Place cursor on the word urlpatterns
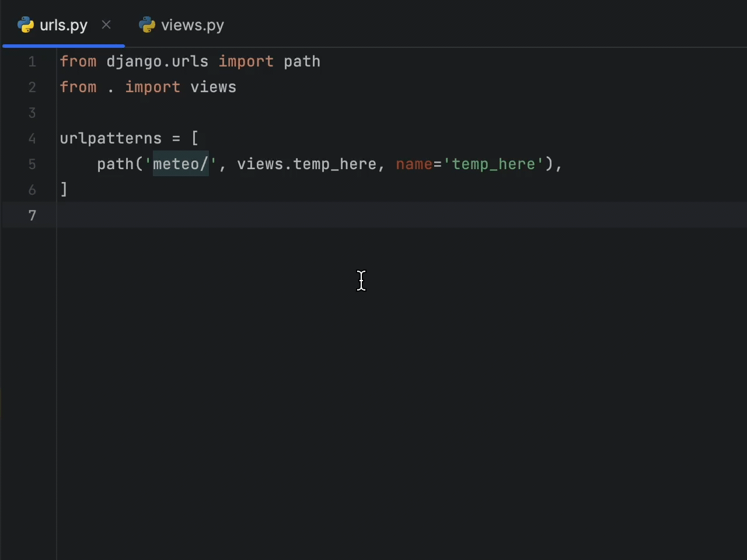The height and width of the screenshot is (560, 747). [x=110, y=138]
